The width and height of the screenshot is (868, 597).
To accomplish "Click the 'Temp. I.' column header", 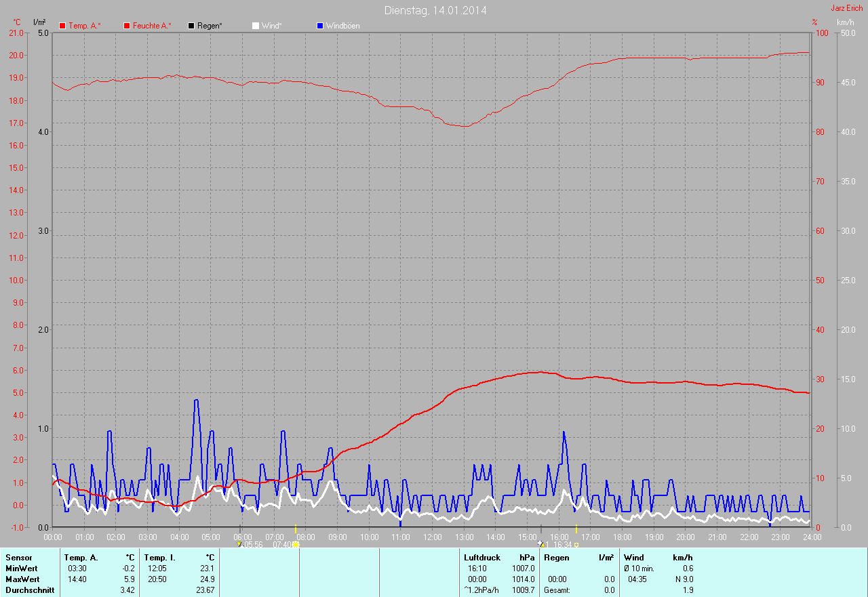I will point(160,557).
